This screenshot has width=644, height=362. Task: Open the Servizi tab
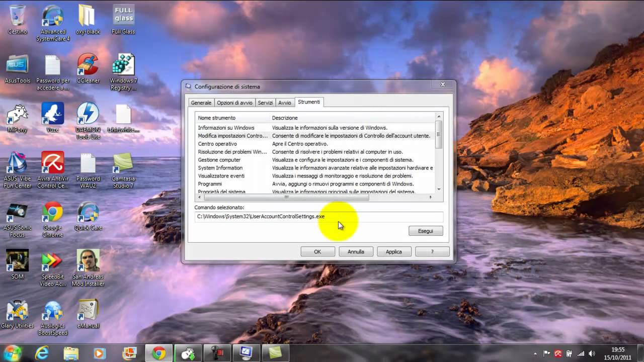click(x=265, y=103)
